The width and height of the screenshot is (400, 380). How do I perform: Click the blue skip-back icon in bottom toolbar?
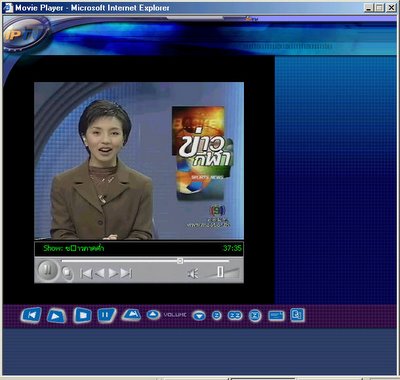pyautogui.click(x=31, y=315)
